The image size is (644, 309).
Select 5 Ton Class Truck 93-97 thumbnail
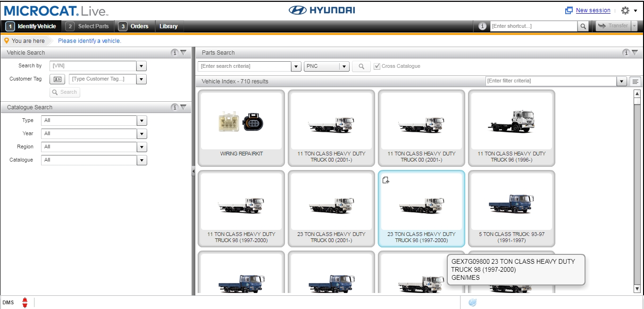pyautogui.click(x=511, y=209)
